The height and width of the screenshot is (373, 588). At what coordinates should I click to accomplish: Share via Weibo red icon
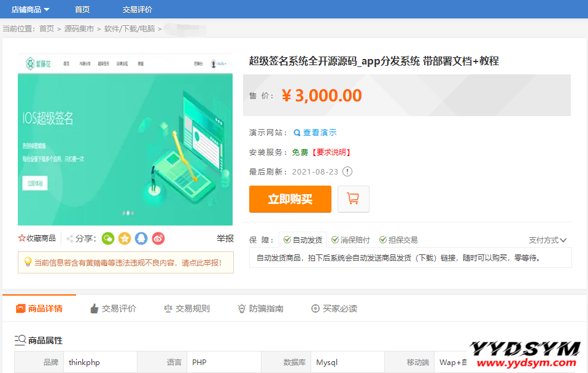(x=158, y=238)
